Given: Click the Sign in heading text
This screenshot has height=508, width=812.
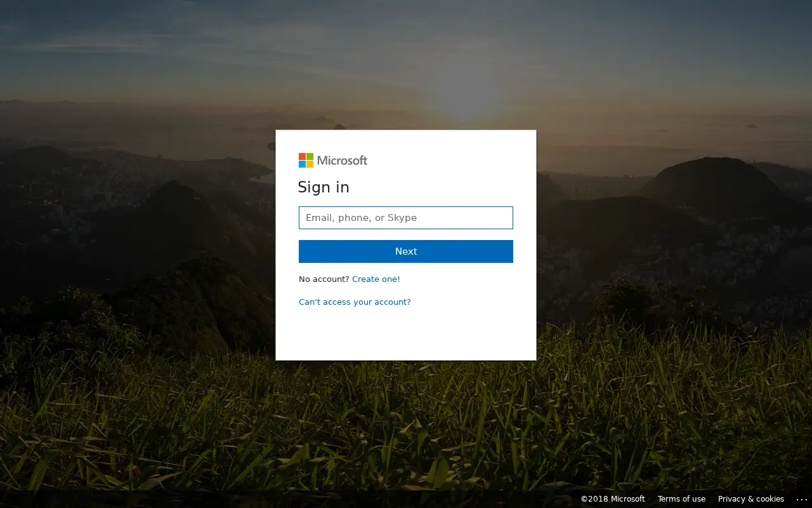Looking at the screenshot, I should point(324,187).
